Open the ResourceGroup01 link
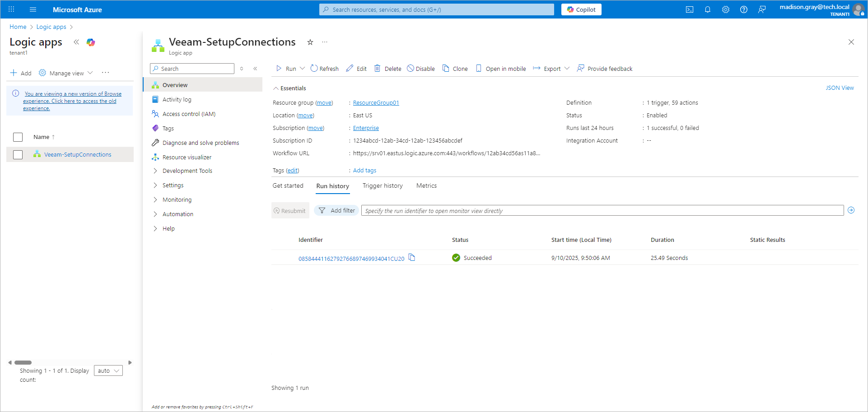The height and width of the screenshot is (412, 868). point(376,103)
